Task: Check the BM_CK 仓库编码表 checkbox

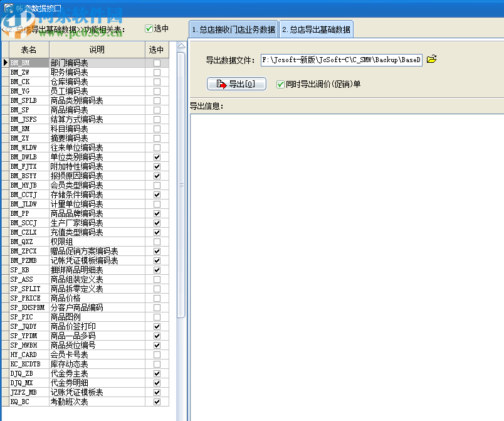Action: coord(157,82)
